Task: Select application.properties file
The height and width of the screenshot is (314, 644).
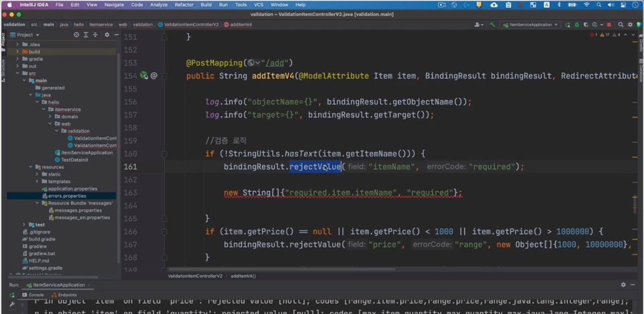Action: pyautogui.click(x=69, y=189)
